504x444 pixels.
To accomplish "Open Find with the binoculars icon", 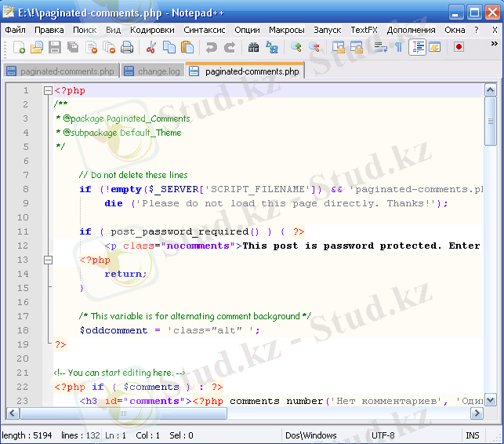I will [x=253, y=48].
